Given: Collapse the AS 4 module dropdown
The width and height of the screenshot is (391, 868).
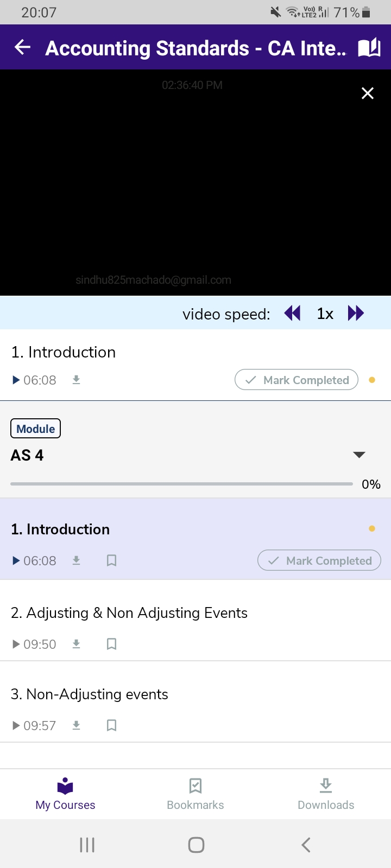Looking at the screenshot, I should click(359, 455).
